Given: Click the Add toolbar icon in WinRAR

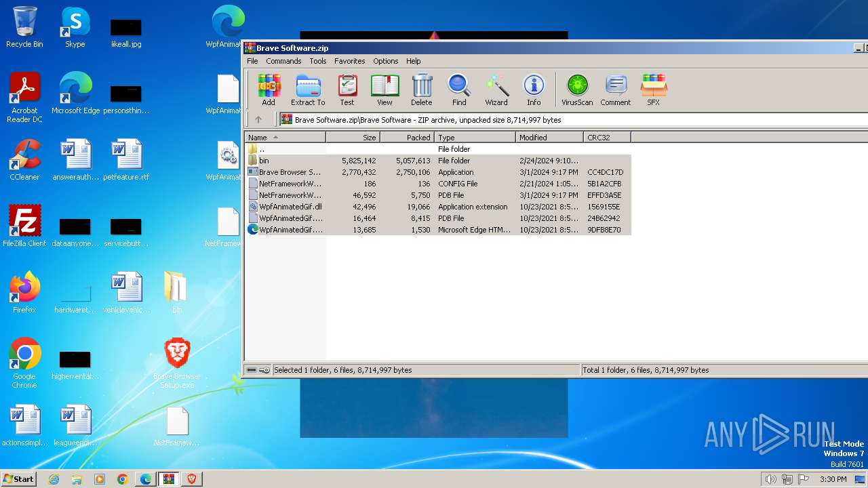Looking at the screenshot, I should (269, 90).
